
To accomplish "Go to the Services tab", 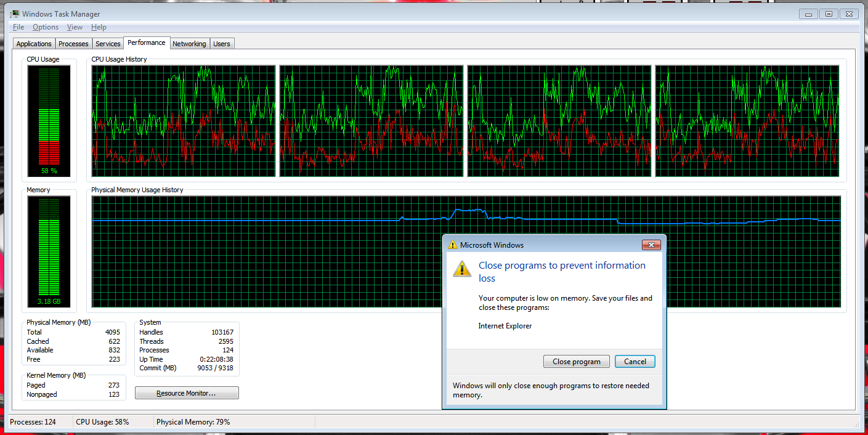I will click(108, 44).
